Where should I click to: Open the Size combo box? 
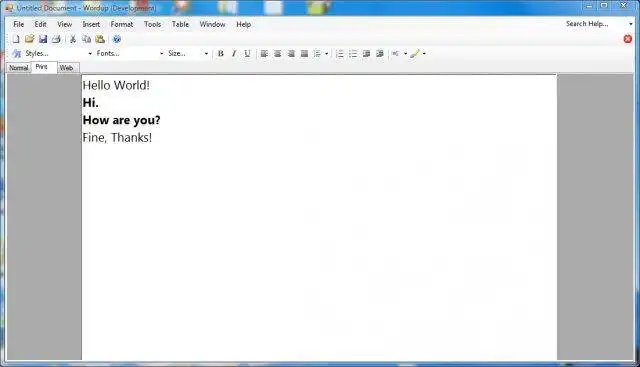coord(188,53)
